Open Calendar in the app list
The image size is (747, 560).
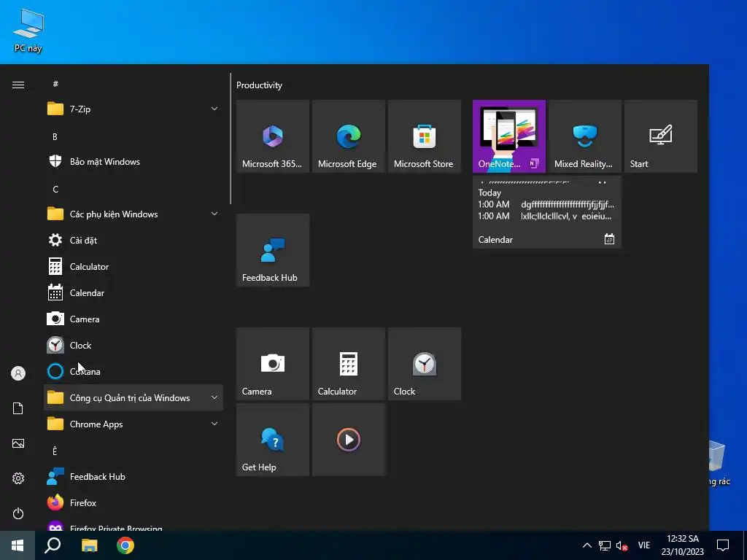[x=133, y=293]
